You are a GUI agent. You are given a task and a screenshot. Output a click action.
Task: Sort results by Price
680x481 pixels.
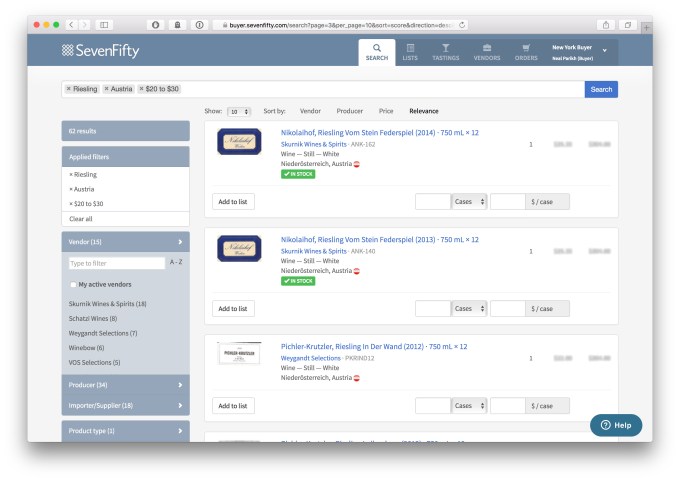pyautogui.click(x=386, y=111)
